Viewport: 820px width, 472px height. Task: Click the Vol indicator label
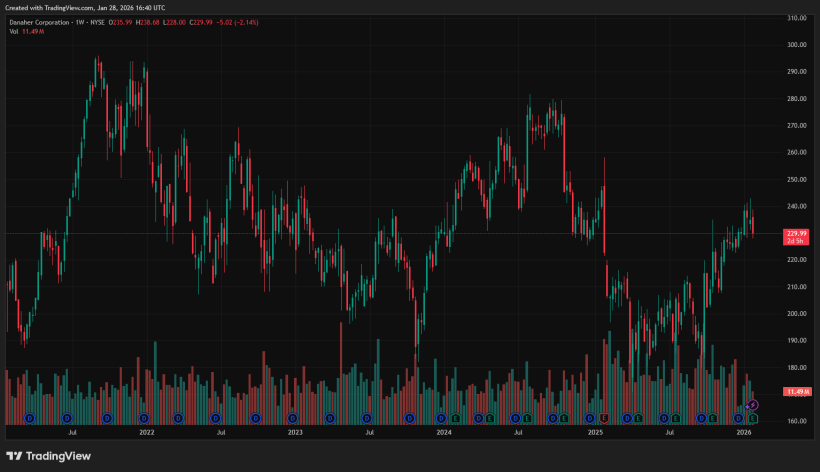[x=15, y=32]
